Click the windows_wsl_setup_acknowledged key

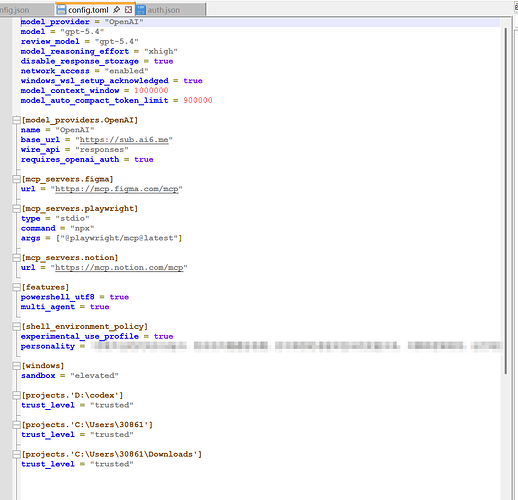click(95, 81)
